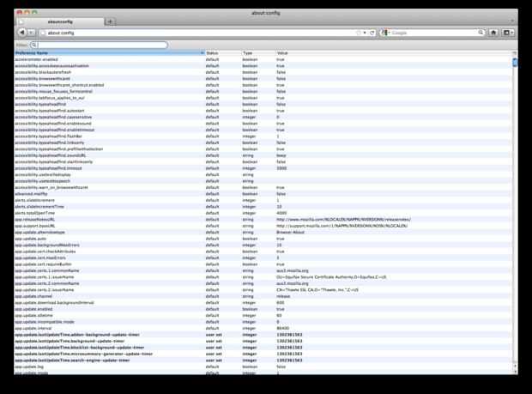Screen dimensions: 532x394
Task: Open a new tab with plus button
Action: (x=110, y=21)
